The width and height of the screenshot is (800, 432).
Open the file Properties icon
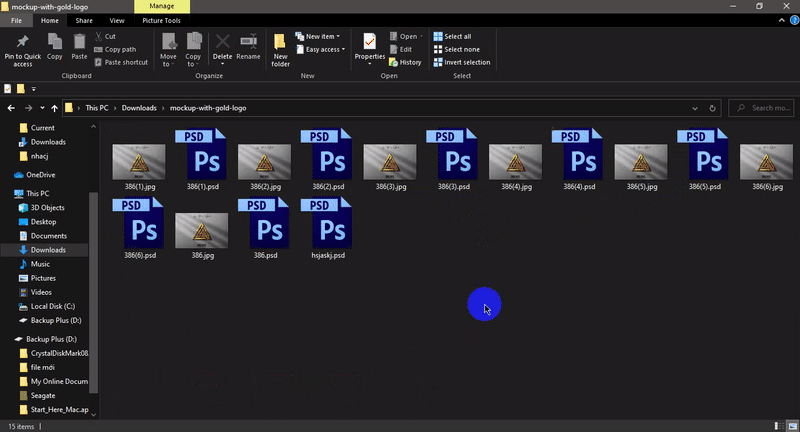pyautogui.click(x=370, y=42)
